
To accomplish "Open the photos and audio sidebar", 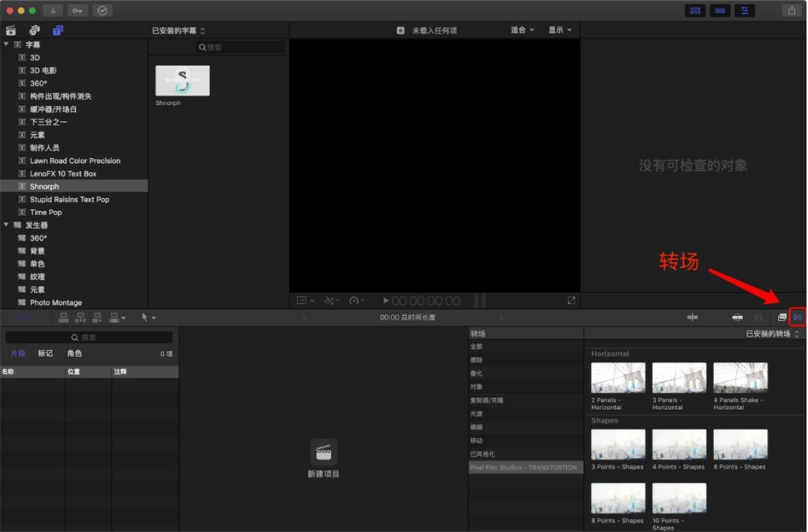I will [34, 30].
